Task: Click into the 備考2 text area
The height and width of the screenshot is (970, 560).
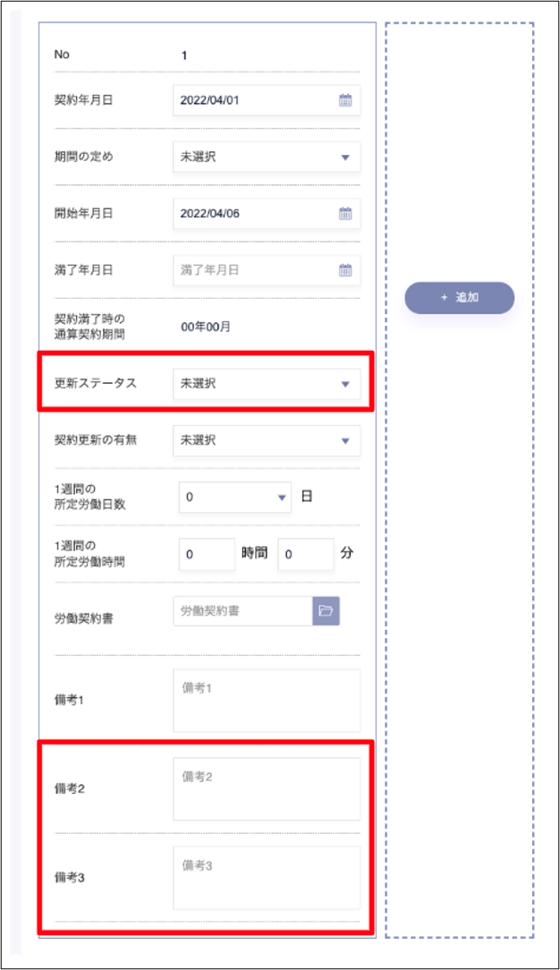Action: (267, 789)
